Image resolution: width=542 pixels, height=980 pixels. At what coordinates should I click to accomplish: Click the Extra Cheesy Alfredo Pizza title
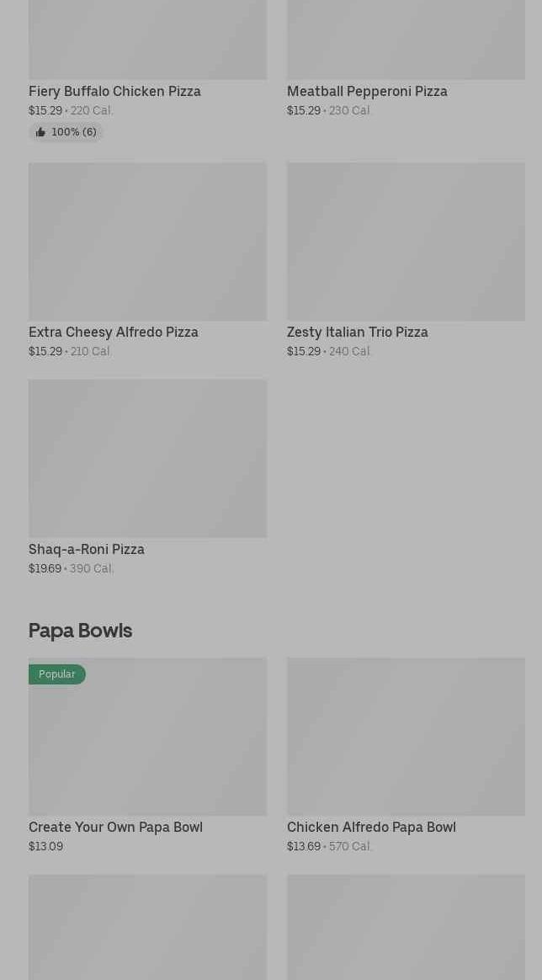pyautogui.click(x=113, y=332)
